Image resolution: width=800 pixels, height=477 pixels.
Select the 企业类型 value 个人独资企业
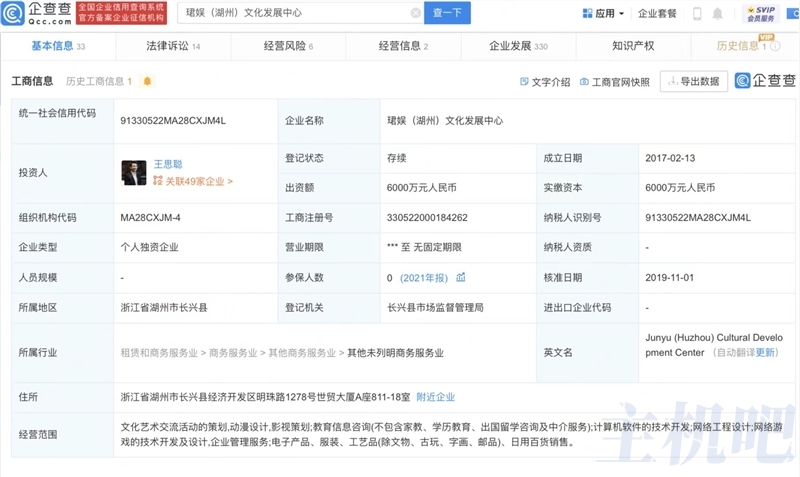tap(149, 247)
